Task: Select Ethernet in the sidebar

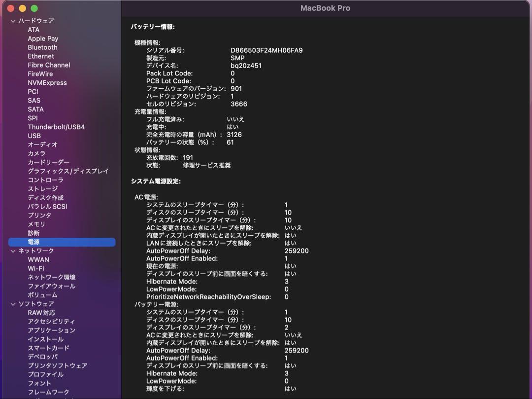Action: pos(41,56)
